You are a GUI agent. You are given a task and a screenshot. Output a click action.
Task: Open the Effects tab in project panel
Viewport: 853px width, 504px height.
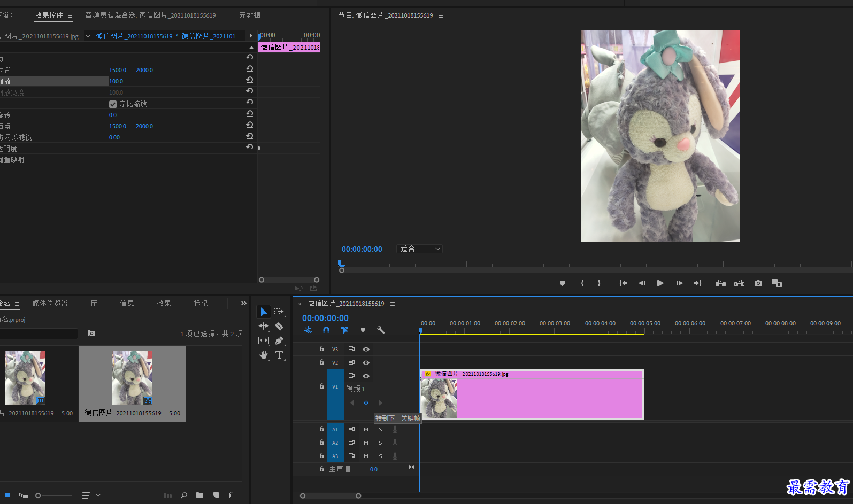click(x=164, y=303)
